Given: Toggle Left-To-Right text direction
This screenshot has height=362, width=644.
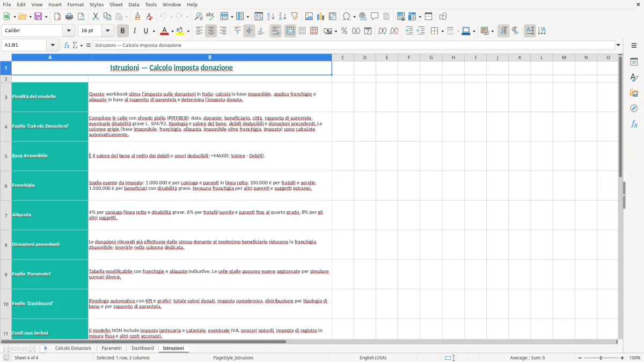Looking at the screenshot, I should click(503, 31).
